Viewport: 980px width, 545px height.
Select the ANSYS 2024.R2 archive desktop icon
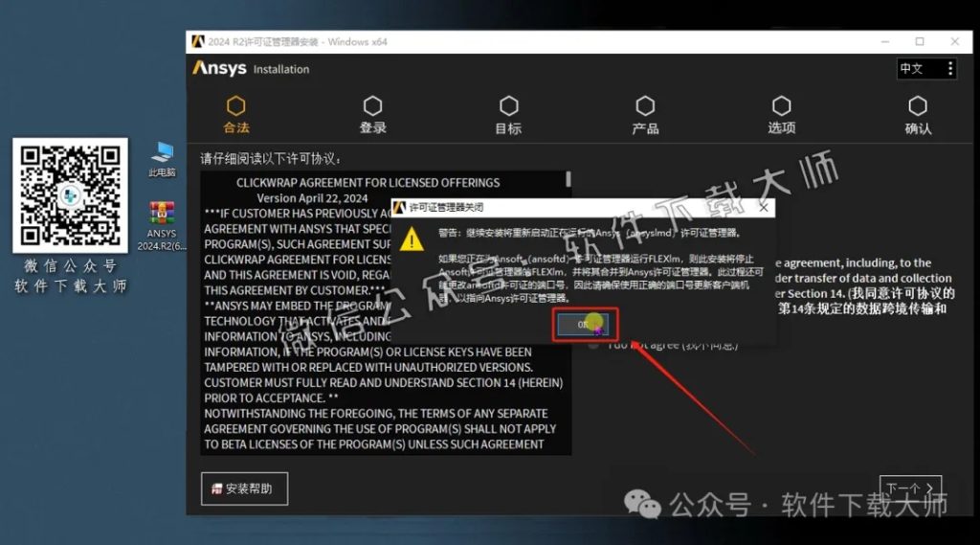coord(162,226)
